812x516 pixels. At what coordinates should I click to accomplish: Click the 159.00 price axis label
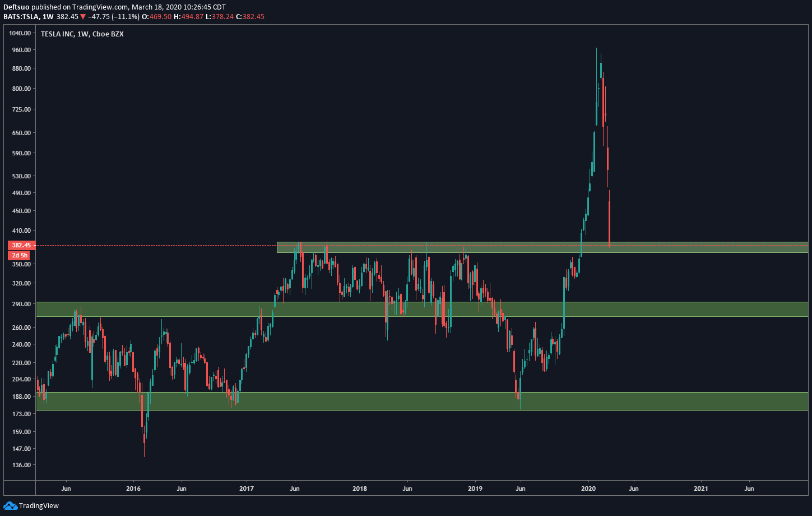coord(20,432)
